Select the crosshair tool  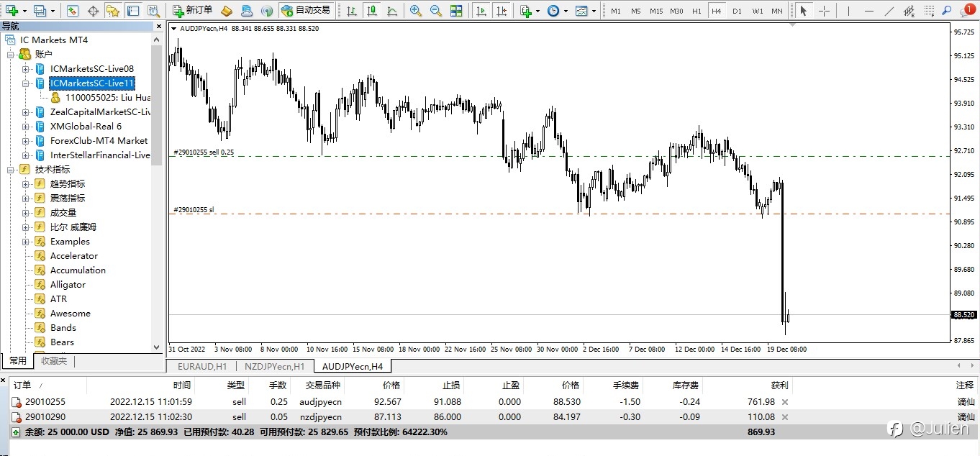tap(824, 11)
